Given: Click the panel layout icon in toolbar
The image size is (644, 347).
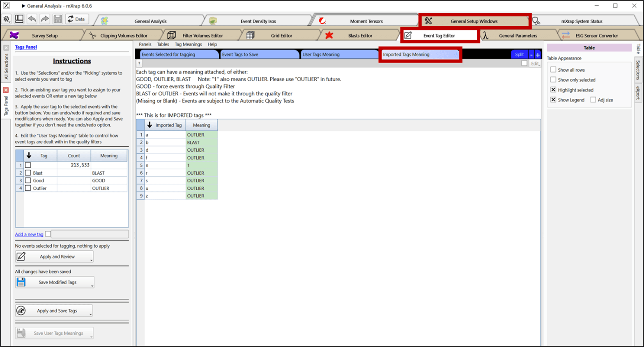Looking at the screenshot, I should tap(19, 19).
